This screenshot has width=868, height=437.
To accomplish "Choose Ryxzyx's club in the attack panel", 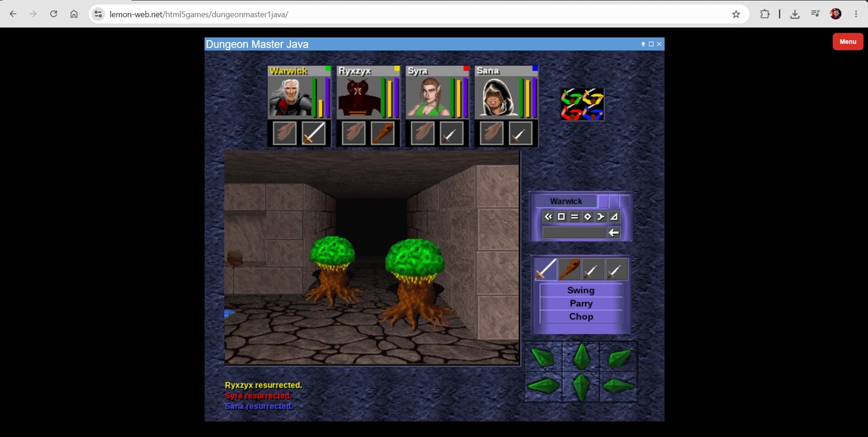I will 569,269.
